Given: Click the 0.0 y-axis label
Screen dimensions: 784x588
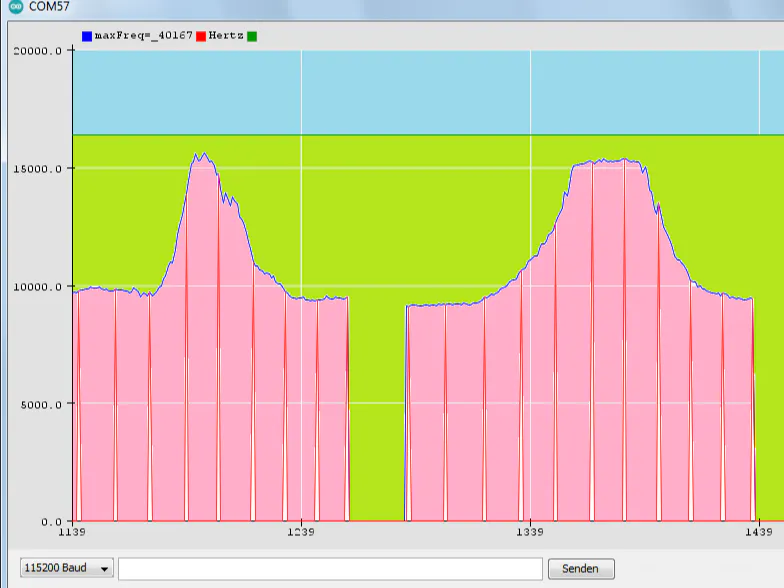Looking at the screenshot, I should coord(52,522).
